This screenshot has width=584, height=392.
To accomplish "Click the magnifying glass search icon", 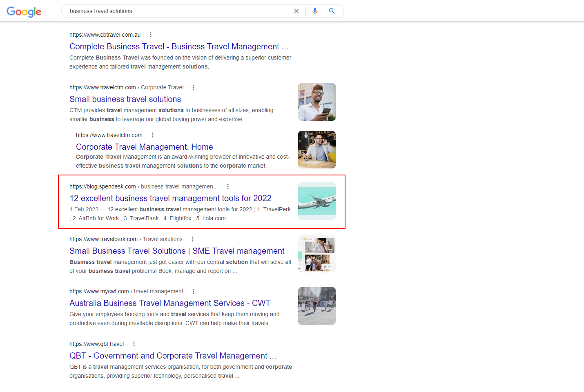I will tap(332, 11).
